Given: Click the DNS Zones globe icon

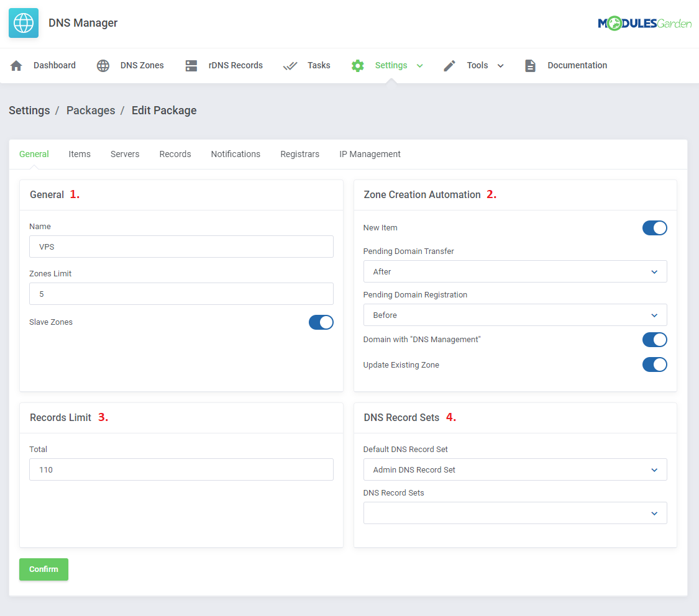Looking at the screenshot, I should tap(103, 66).
